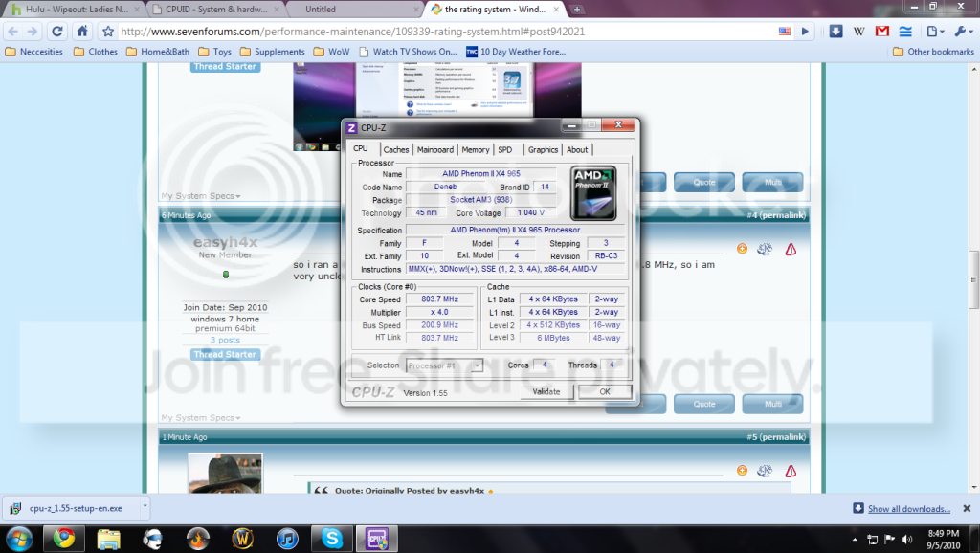The image size is (980, 553).
Task: Open 10 Day Weather Fore... bookmark
Action: tap(516, 52)
